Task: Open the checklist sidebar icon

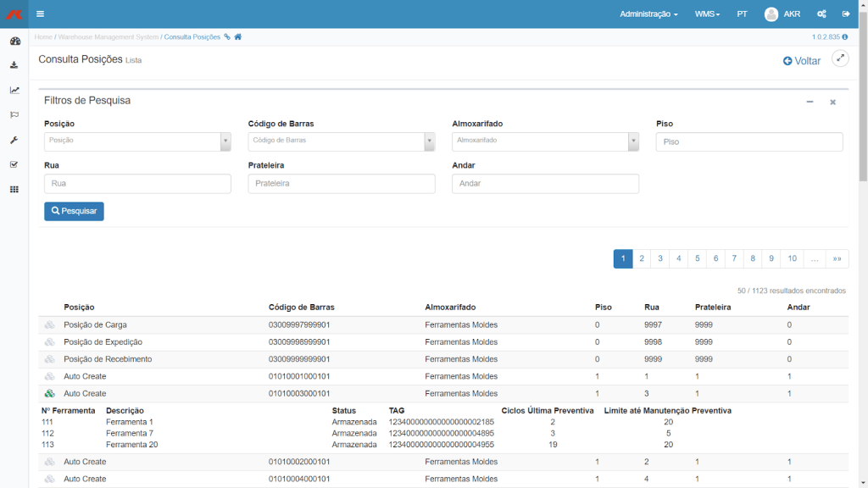Action: (14, 164)
